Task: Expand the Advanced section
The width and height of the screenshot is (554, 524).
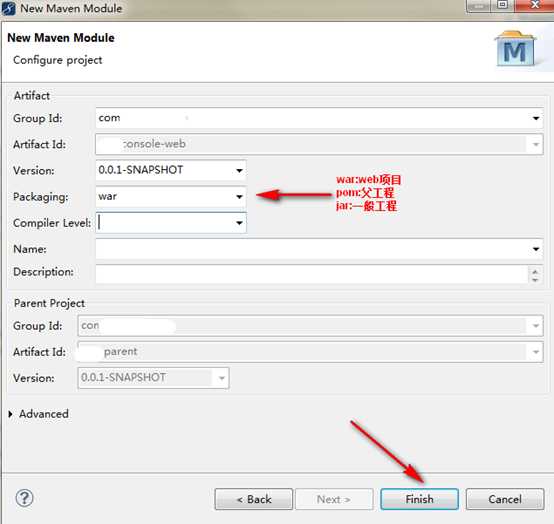Action: [x=11, y=414]
